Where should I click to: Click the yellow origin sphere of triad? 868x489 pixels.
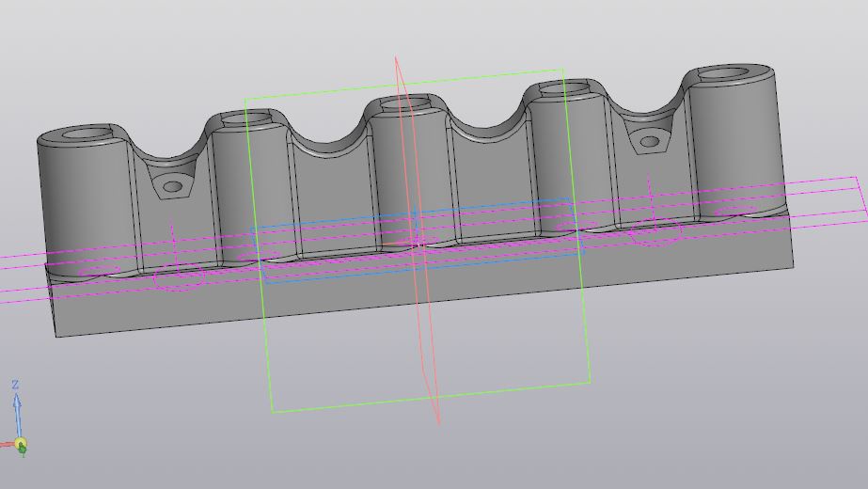point(21,444)
